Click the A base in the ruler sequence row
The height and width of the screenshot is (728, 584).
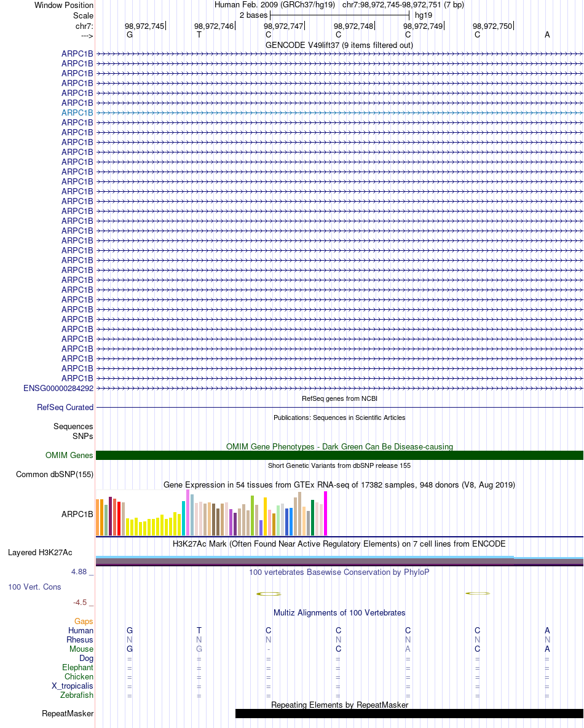point(547,35)
